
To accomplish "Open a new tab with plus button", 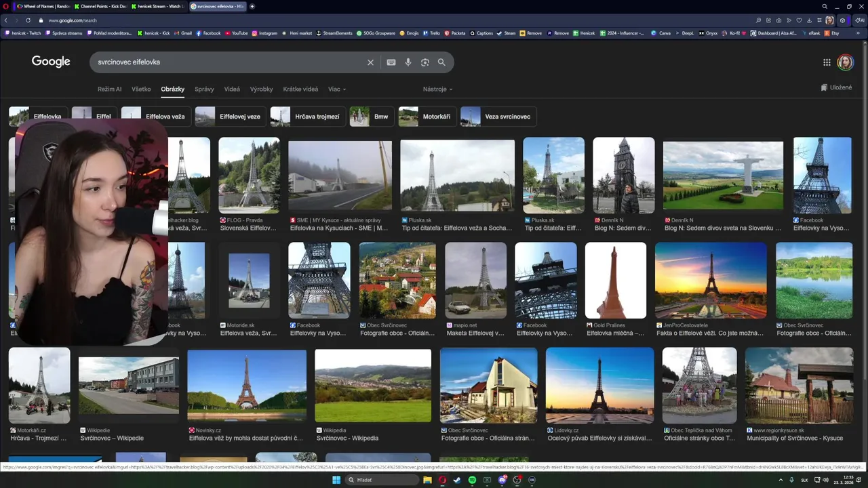I will 252,6.
